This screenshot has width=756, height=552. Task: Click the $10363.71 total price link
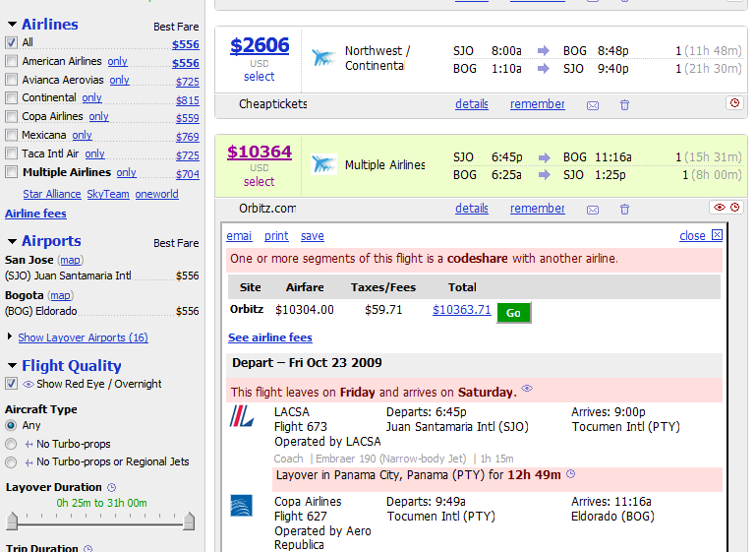(x=461, y=309)
